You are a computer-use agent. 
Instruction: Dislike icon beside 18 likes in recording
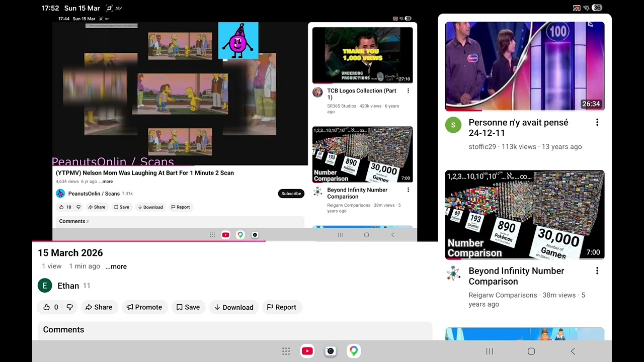tap(78, 207)
